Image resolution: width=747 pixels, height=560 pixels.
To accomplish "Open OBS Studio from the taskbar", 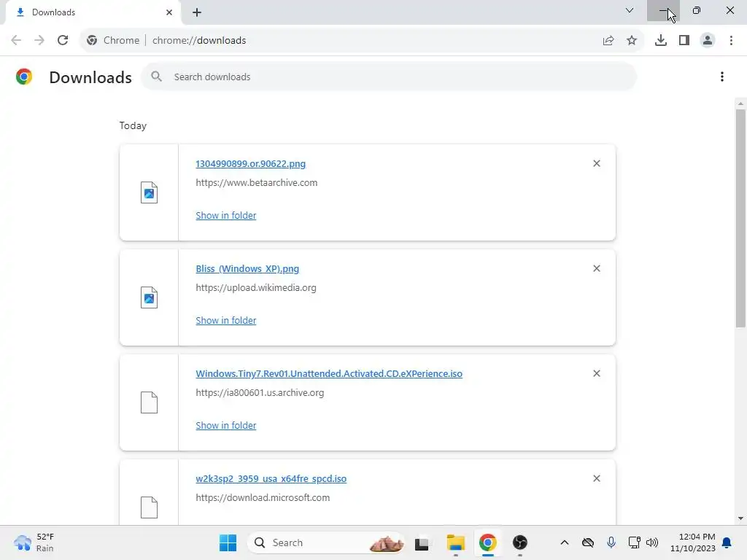I will click(x=519, y=542).
